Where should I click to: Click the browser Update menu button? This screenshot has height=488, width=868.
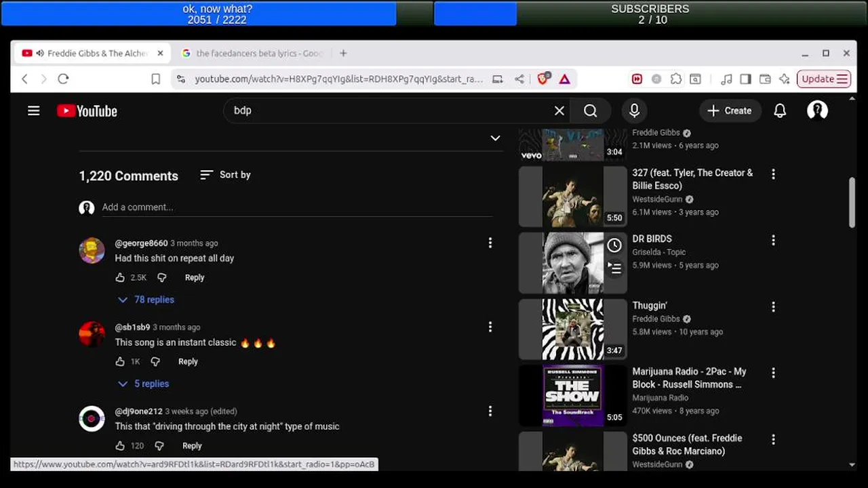(x=823, y=79)
